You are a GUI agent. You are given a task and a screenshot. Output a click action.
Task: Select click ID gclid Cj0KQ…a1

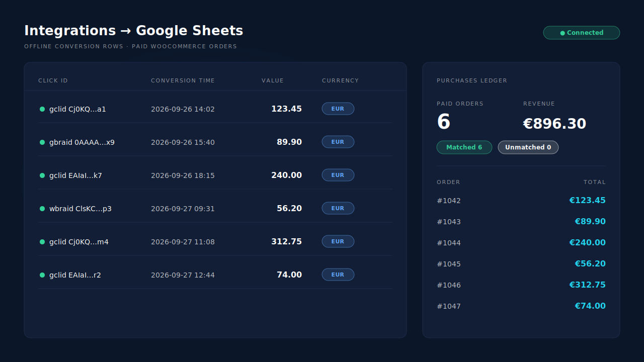coord(77,109)
